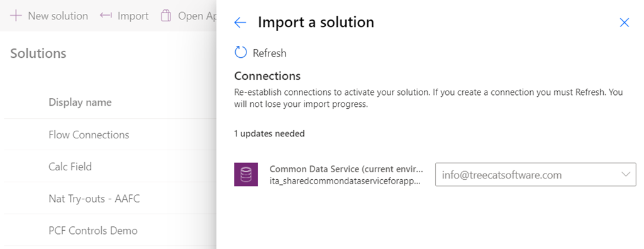Open the Calc Field solution
644x249 pixels.
pyautogui.click(x=70, y=167)
